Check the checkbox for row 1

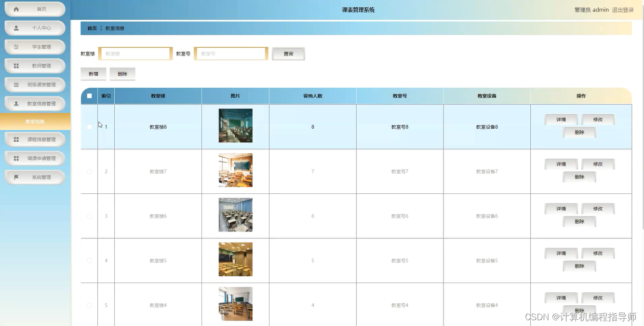click(x=89, y=127)
